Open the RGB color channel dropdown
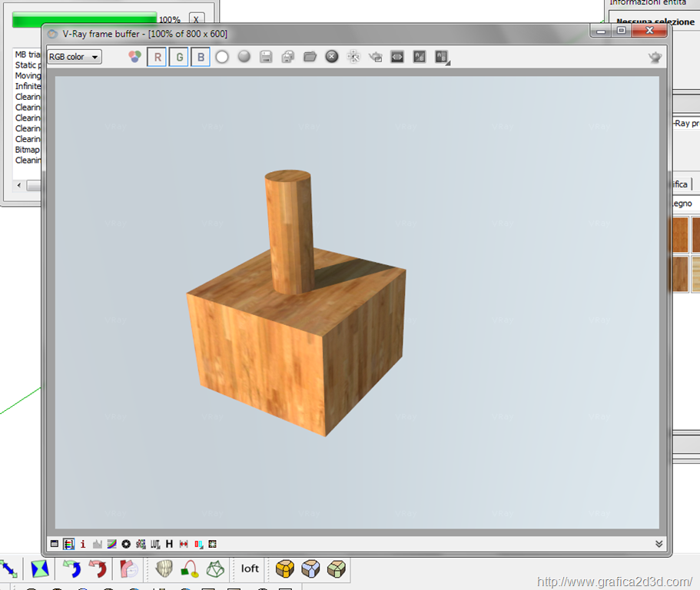The height and width of the screenshot is (590, 700). tap(75, 57)
